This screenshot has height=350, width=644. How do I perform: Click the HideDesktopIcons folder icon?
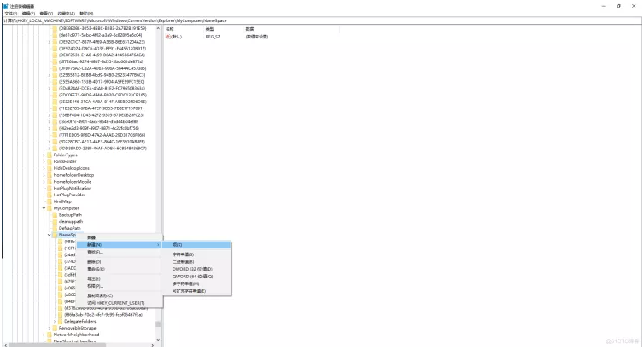pyautogui.click(x=50, y=168)
